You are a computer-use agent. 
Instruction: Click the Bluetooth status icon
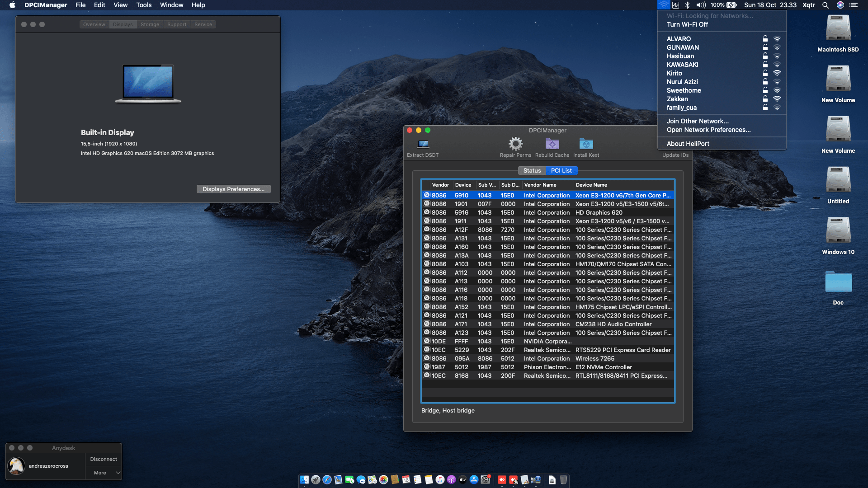coord(688,5)
